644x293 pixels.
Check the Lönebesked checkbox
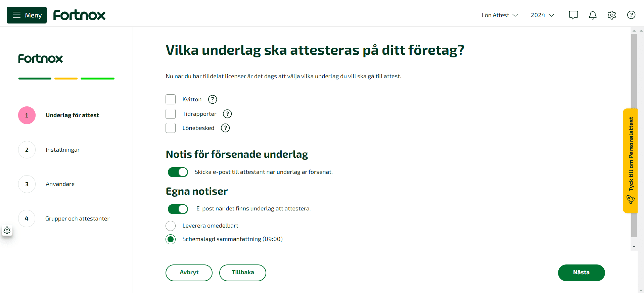click(171, 128)
